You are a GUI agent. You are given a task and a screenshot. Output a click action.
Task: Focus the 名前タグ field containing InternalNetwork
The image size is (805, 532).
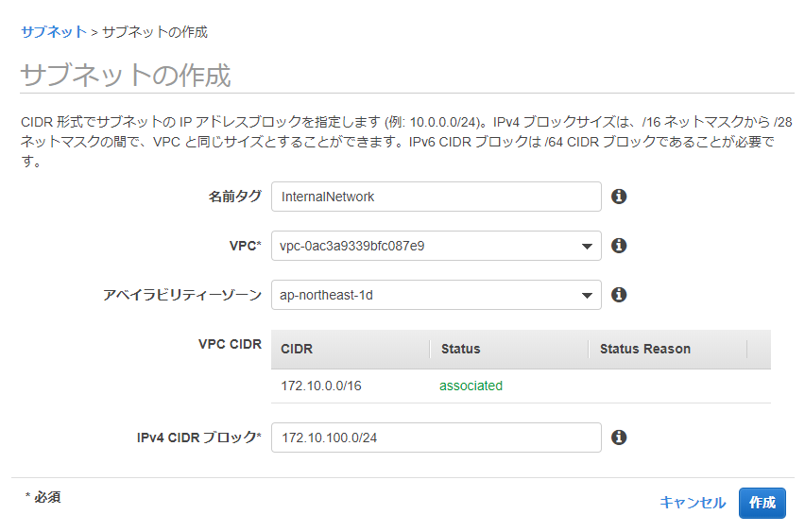tap(436, 197)
